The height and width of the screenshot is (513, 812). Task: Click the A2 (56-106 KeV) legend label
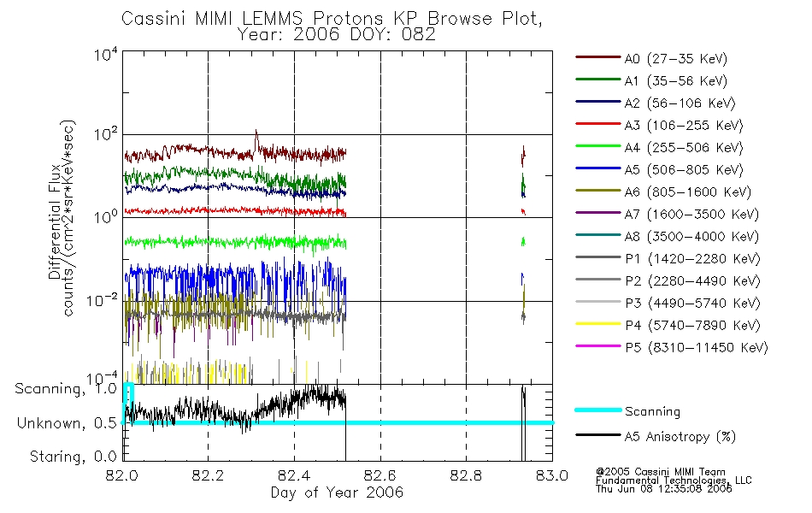pyautogui.click(x=680, y=103)
